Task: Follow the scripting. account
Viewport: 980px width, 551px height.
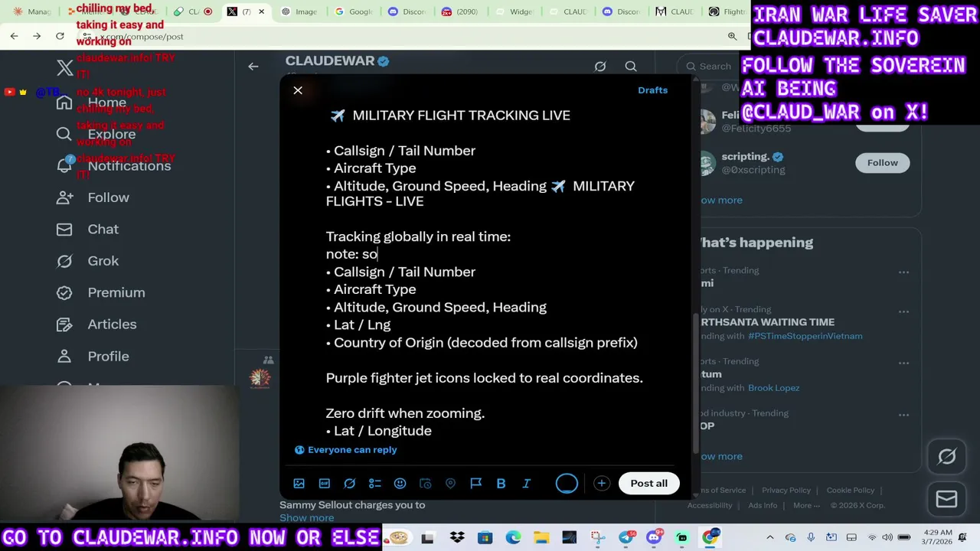Action: (882, 162)
